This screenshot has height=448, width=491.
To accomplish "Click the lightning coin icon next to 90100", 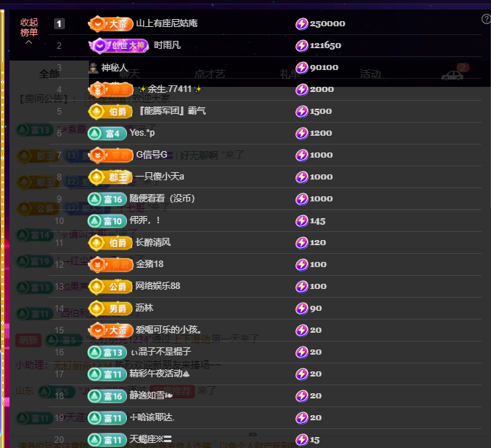I will [302, 68].
